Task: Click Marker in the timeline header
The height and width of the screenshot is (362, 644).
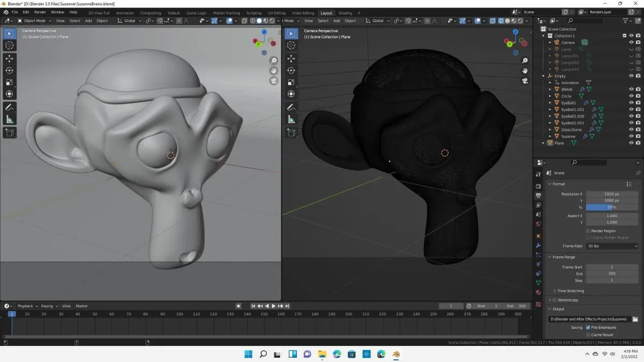Action: pyautogui.click(x=82, y=306)
